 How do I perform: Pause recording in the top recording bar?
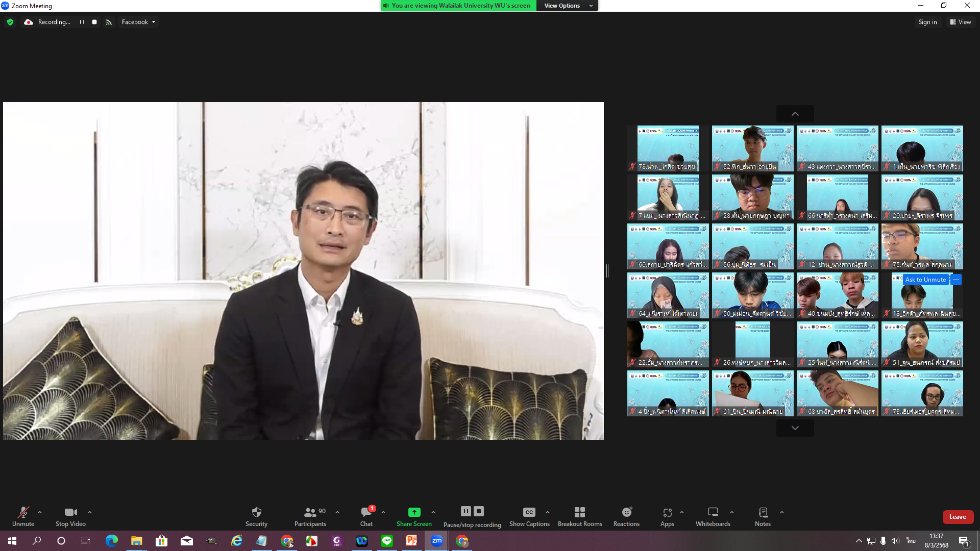(82, 22)
